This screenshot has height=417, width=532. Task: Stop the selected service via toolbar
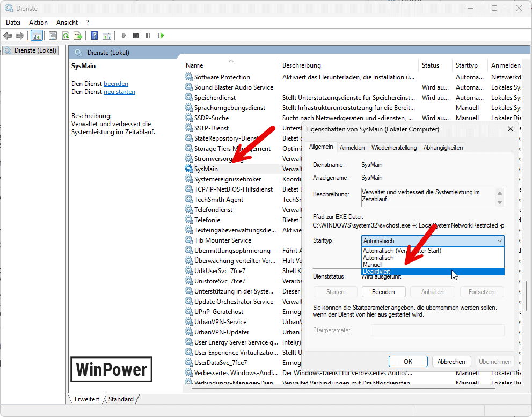tap(136, 35)
